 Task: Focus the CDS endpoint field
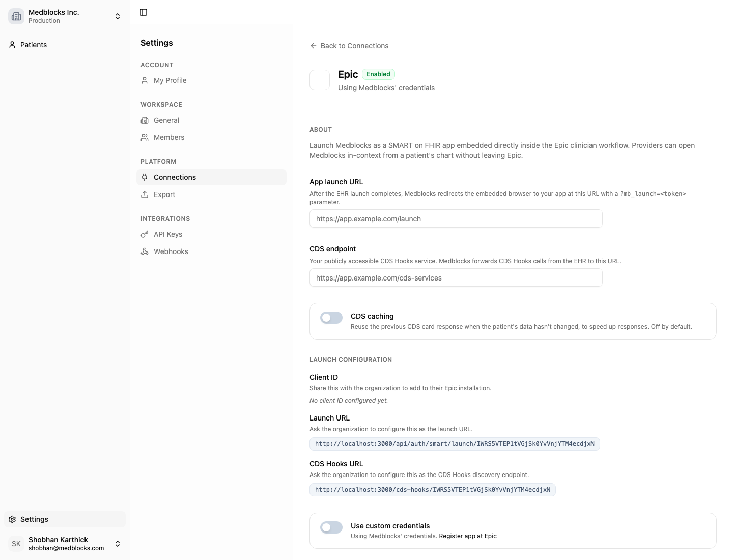(x=456, y=278)
